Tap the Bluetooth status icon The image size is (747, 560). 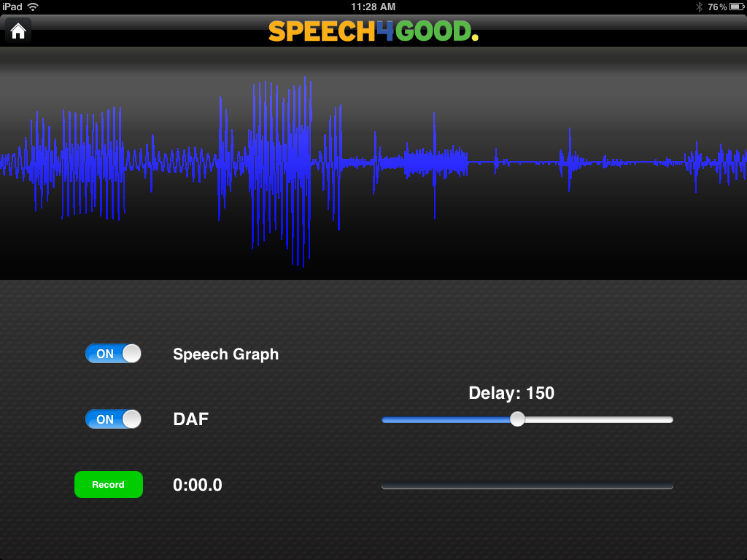[699, 7]
